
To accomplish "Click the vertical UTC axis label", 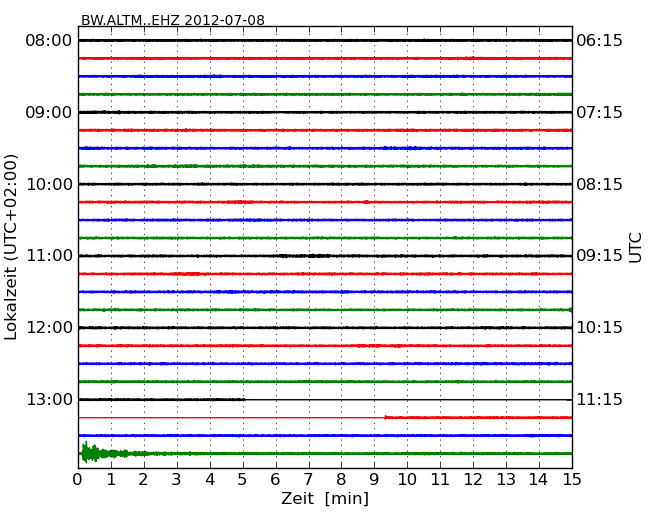I will coord(635,248).
